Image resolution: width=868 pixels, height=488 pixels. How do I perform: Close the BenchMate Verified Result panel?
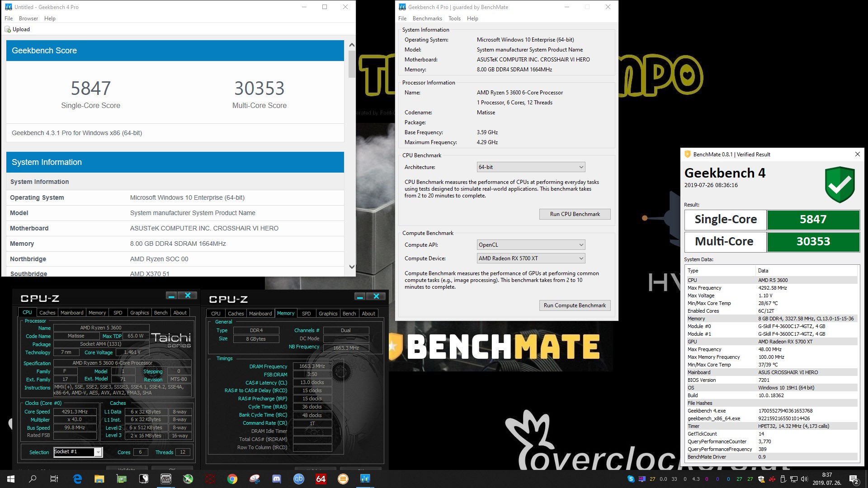[x=857, y=154]
